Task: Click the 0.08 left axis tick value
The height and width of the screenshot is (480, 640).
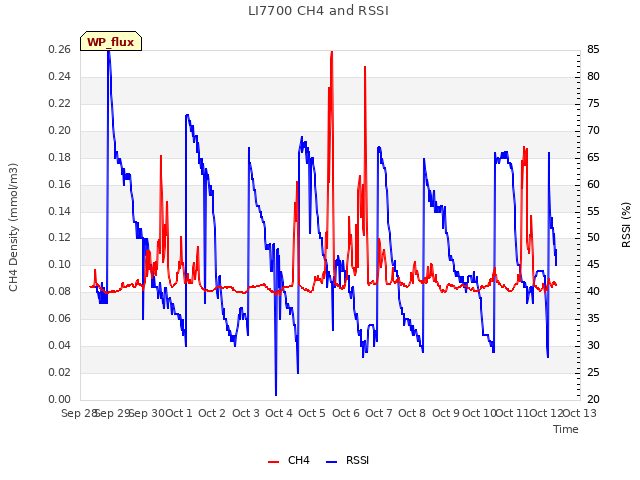Action: 59,291
